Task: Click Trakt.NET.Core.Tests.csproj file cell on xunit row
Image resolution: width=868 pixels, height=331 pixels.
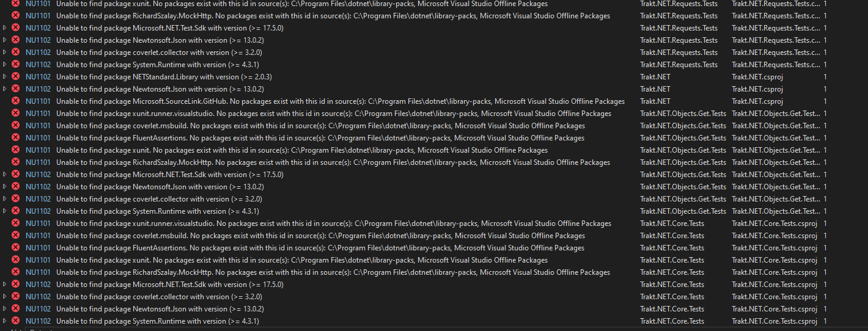Action: [774, 260]
